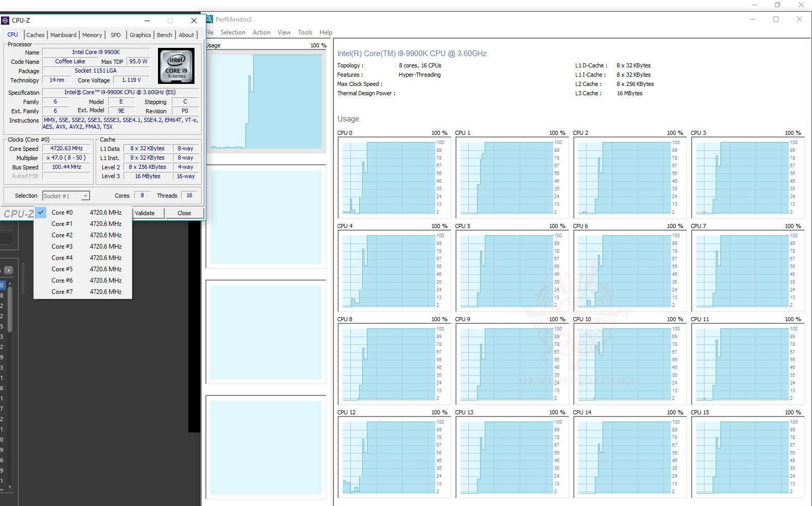
Task: Minimize the CPU-Z window
Action: coord(147,21)
